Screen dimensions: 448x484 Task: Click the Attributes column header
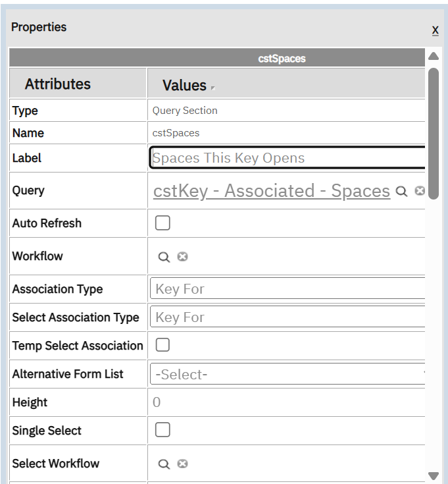pyautogui.click(x=78, y=84)
